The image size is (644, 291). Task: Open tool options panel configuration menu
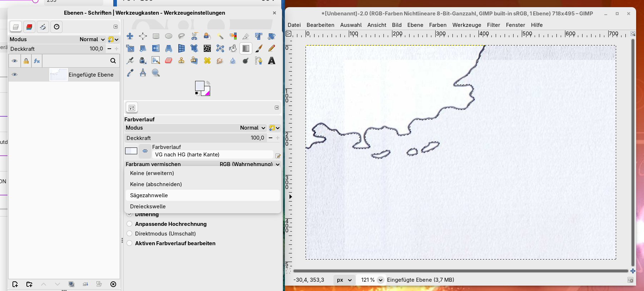tap(277, 107)
